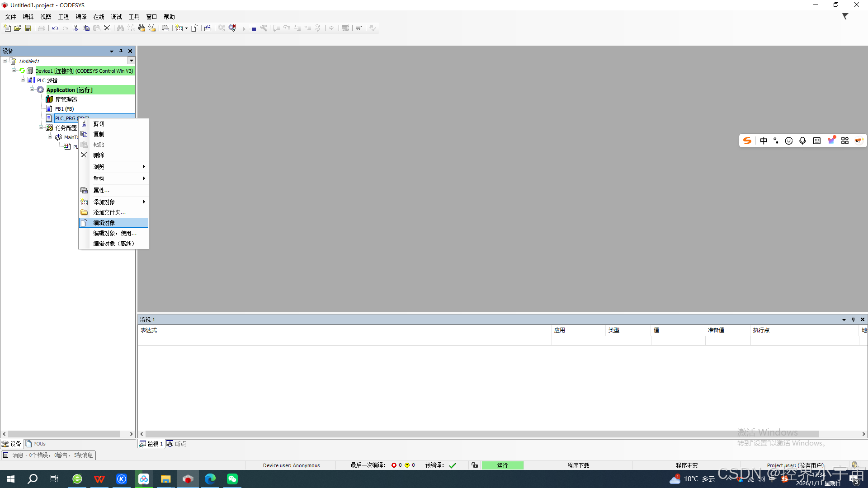Toggle the pin on the 监视 1 panel

pyautogui.click(x=853, y=319)
